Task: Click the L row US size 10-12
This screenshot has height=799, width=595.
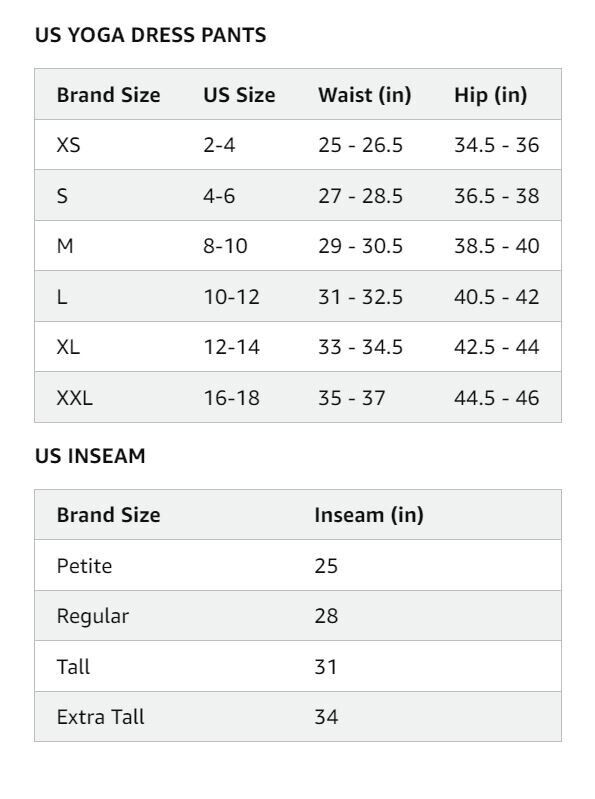Action: pyautogui.click(x=232, y=297)
